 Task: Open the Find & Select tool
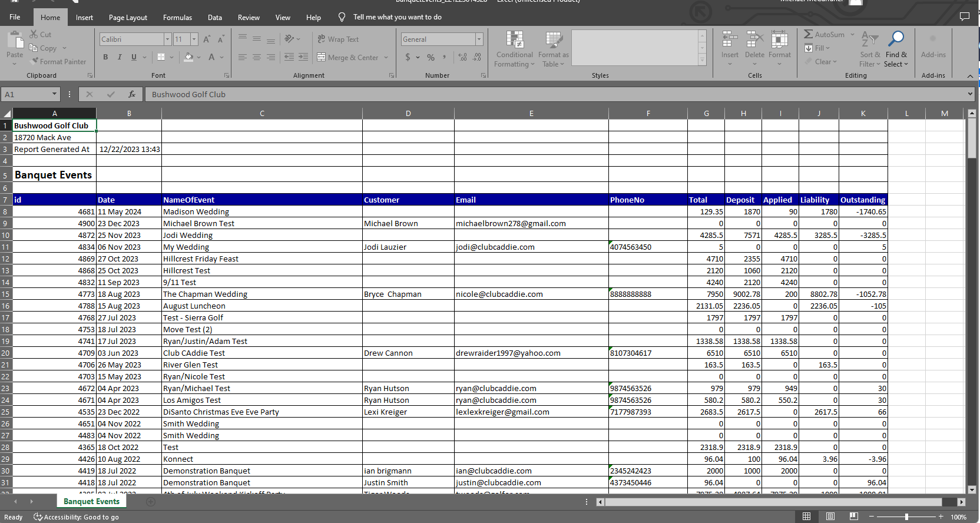click(x=896, y=49)
